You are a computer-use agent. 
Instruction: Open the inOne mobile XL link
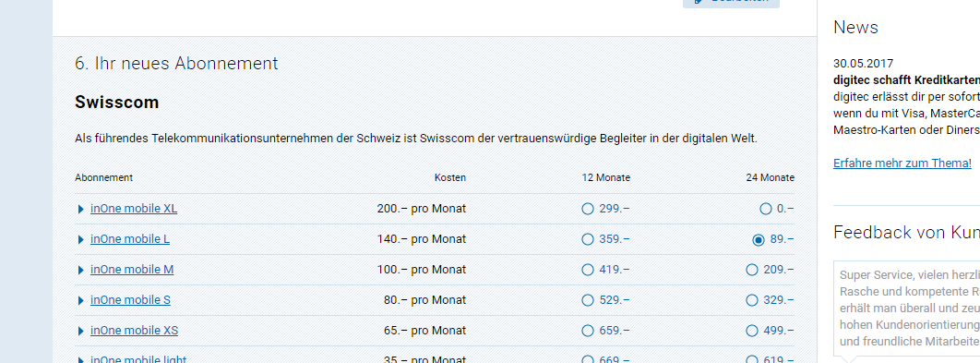pyautogui.click(x=134, y=209)
